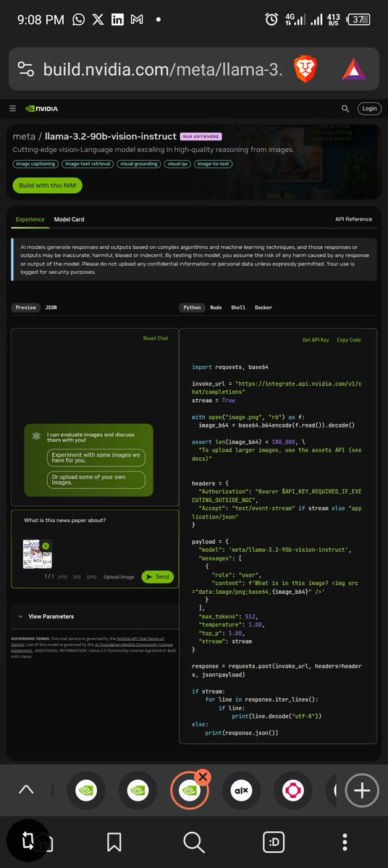Click the Login button
The width and height of the screenshot is (388, 868).
tap(369, 109)
